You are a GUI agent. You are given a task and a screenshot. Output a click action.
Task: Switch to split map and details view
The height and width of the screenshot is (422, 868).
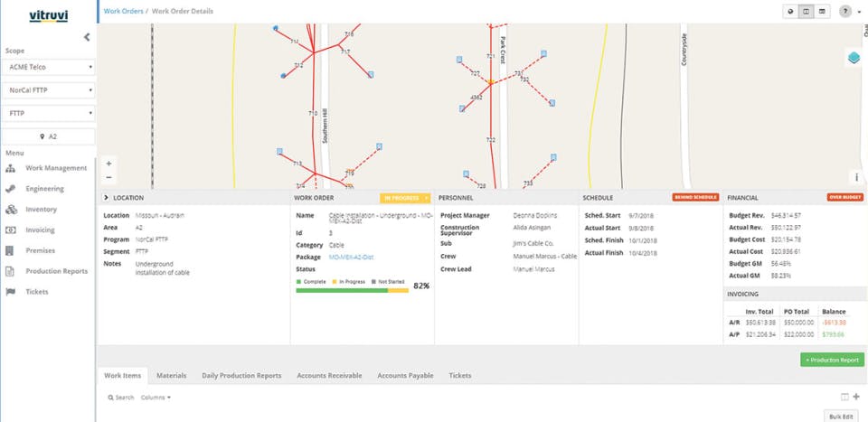(806, 12)
